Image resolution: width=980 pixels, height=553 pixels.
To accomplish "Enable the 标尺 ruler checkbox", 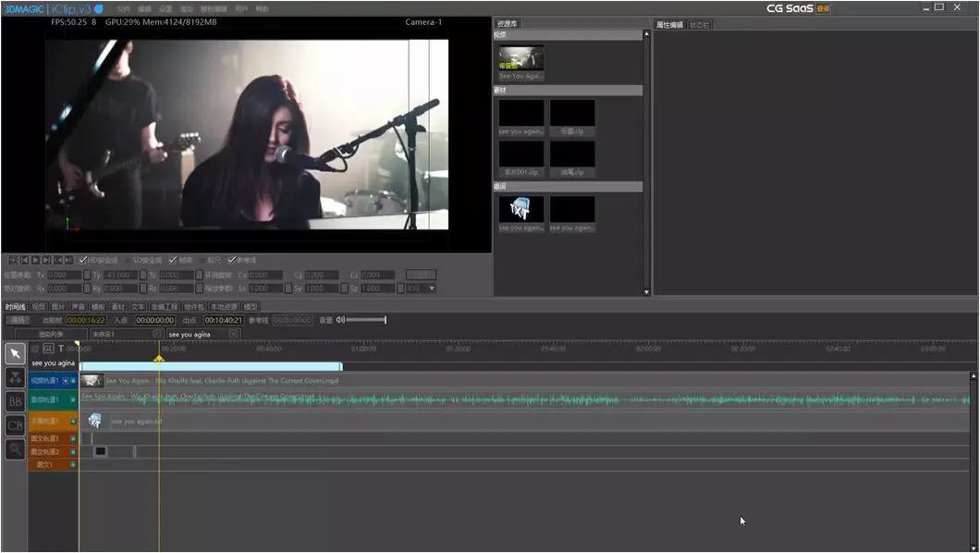I will tap(202, 260).
